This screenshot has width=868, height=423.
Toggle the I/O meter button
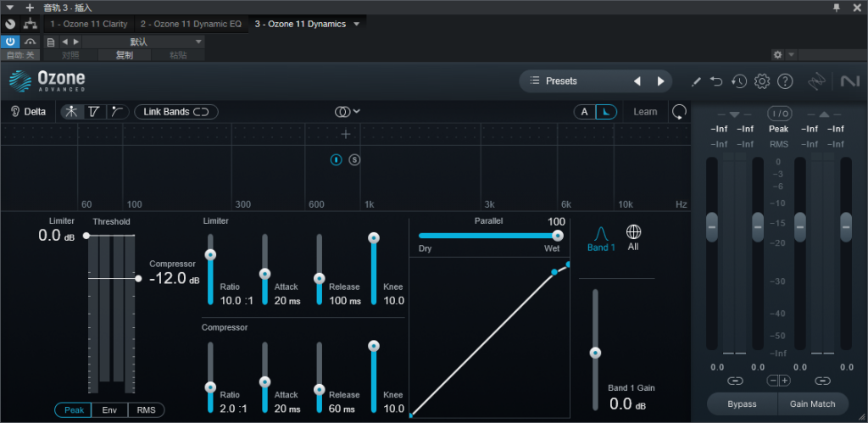click(779, 114)
